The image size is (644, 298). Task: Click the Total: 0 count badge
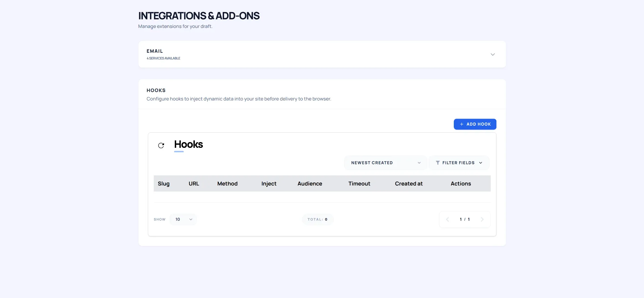318,219
